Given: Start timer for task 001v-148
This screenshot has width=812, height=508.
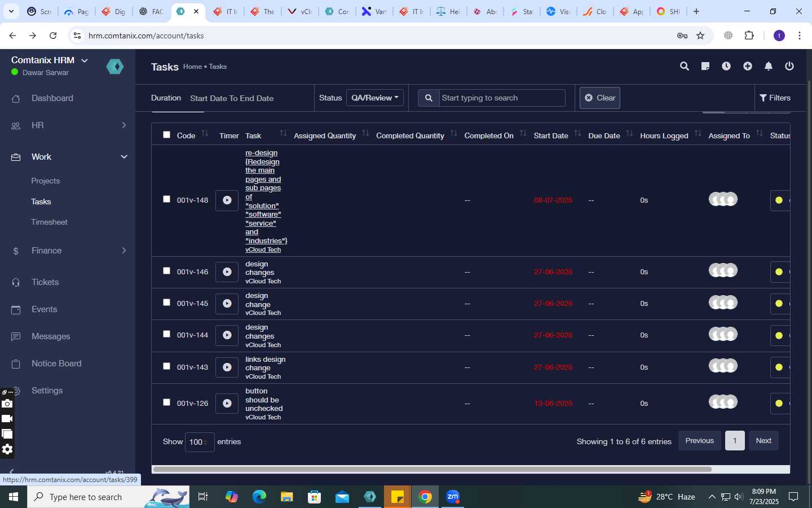Looking at the screenshot, I should click(227, 200).
